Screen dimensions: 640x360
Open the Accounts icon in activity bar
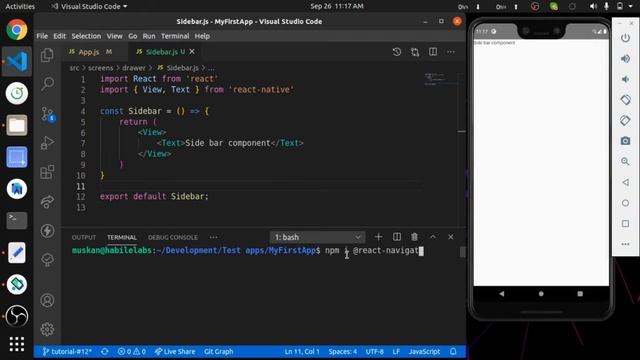pos(47,300)
